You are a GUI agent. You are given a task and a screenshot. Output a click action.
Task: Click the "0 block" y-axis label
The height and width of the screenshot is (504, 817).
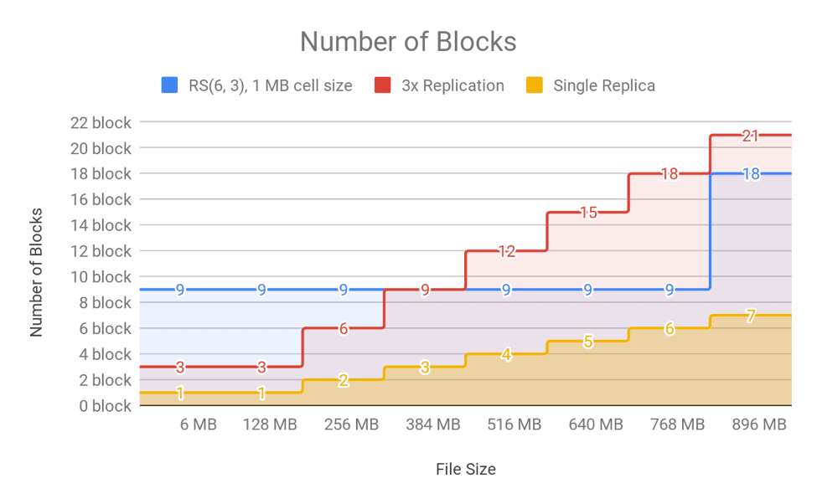[x=104, y=406]
